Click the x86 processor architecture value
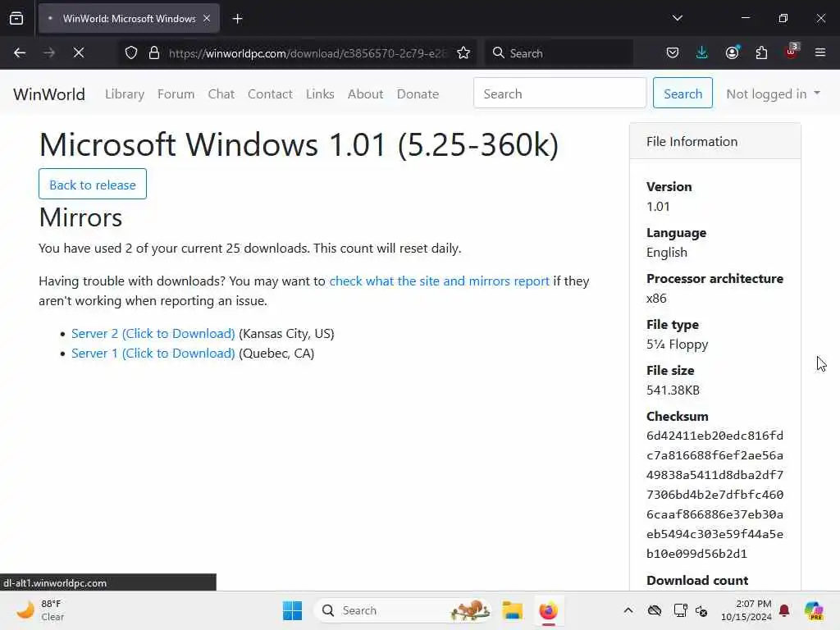The image size is (840, 630). tap(656, 299)
